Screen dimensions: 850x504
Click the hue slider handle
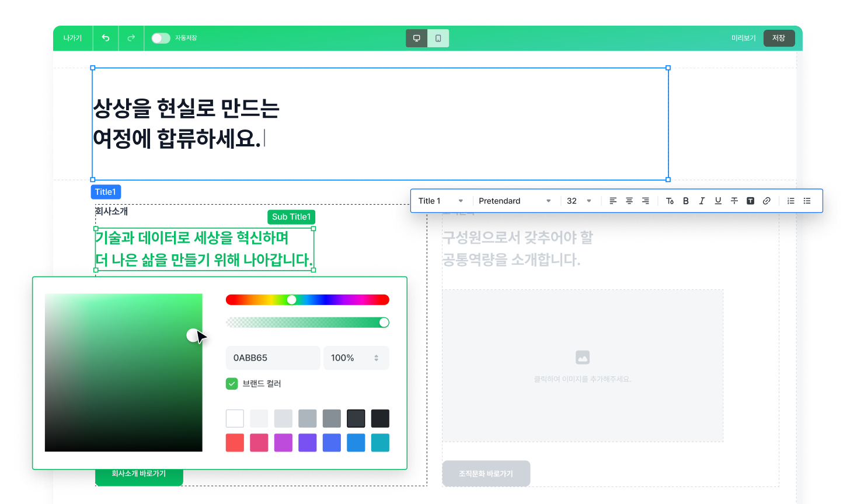291,300
